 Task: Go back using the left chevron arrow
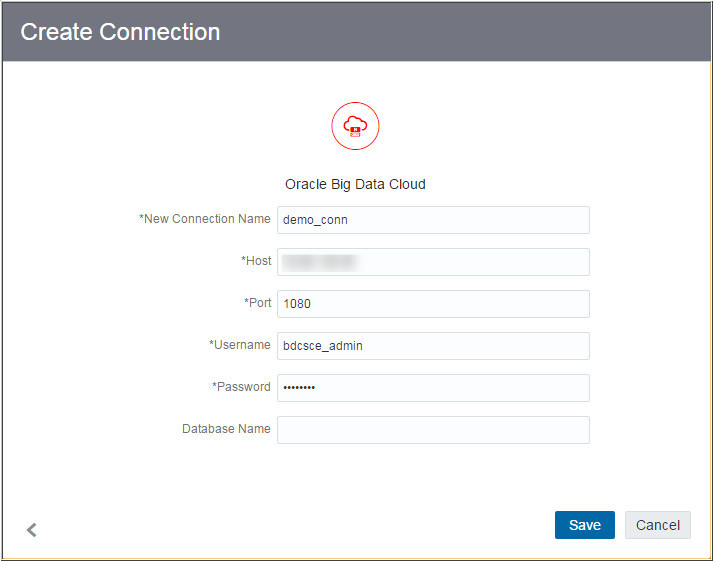click(31, 530)
